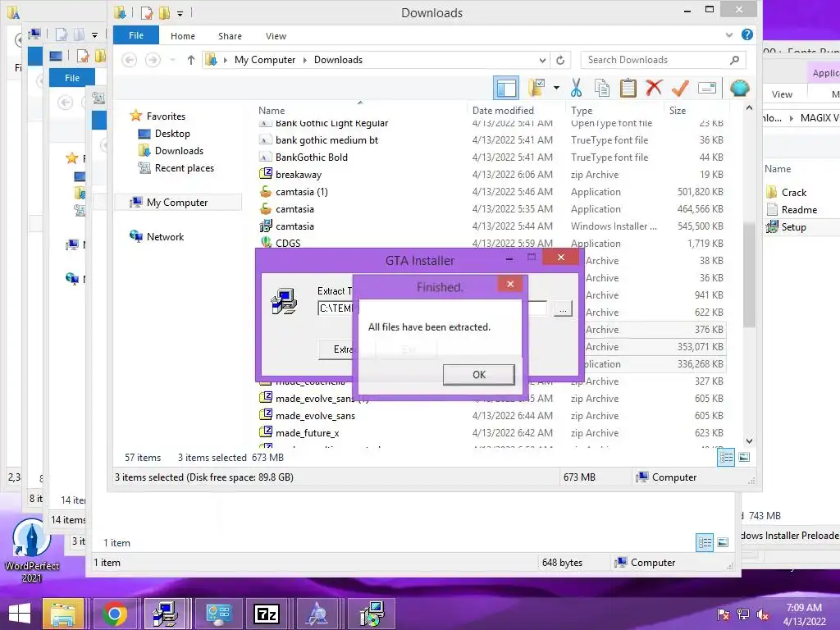840x630 pixels.
Task: Select Recent places under Favorites
Action: click(185, 167)
